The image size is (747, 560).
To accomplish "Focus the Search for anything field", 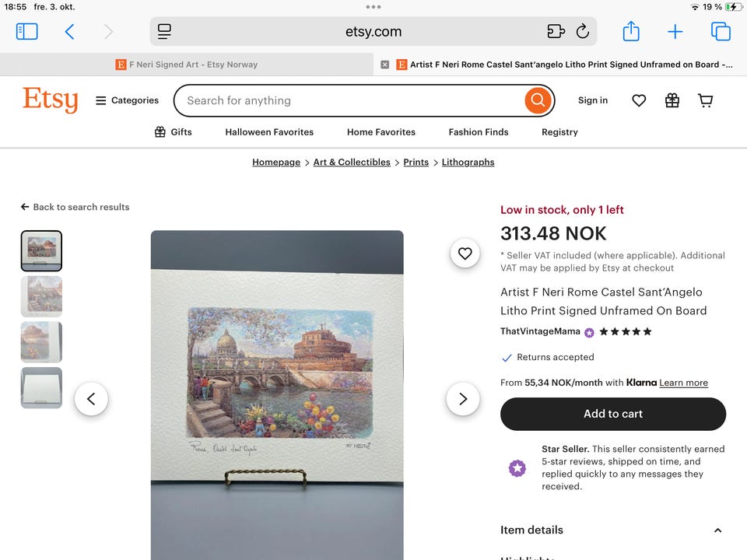I will 350,100.
